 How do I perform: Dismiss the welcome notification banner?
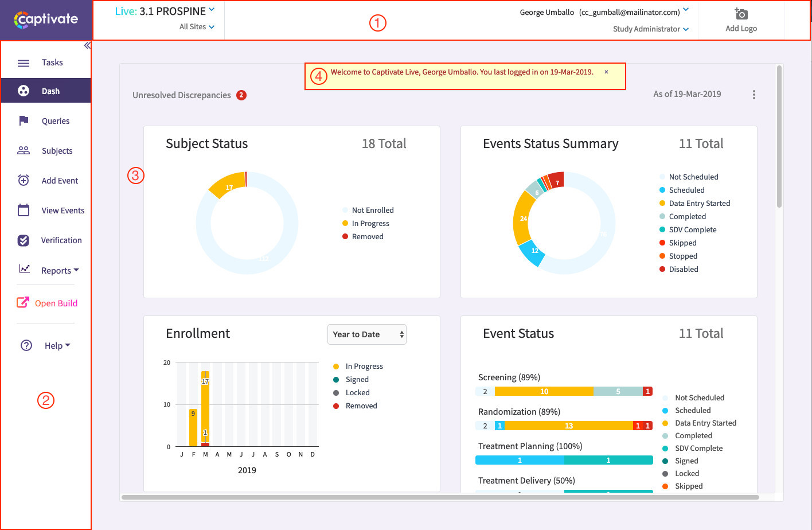pyautogui.click(x=606, y=72)
